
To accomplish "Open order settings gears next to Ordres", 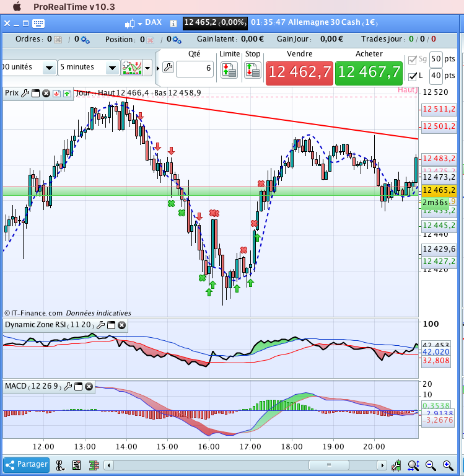I will click(x=85, y=40).
